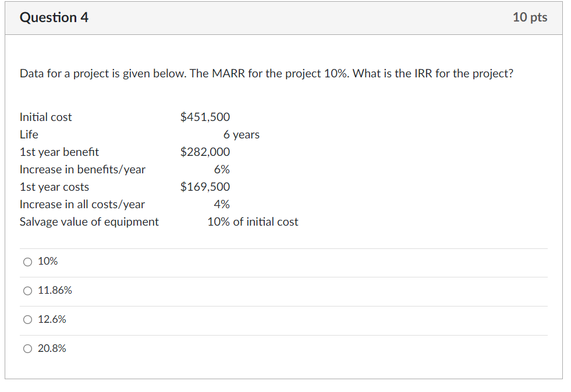Screen dimensions: 571x392
Task: Click the radio circle beside 12.6%
Action: pos(27,319)
